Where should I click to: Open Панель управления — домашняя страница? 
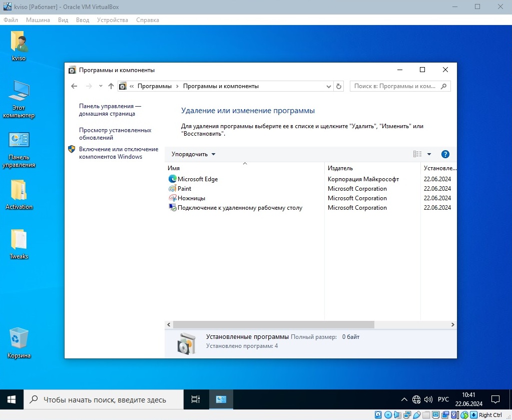tap(110, 110)
